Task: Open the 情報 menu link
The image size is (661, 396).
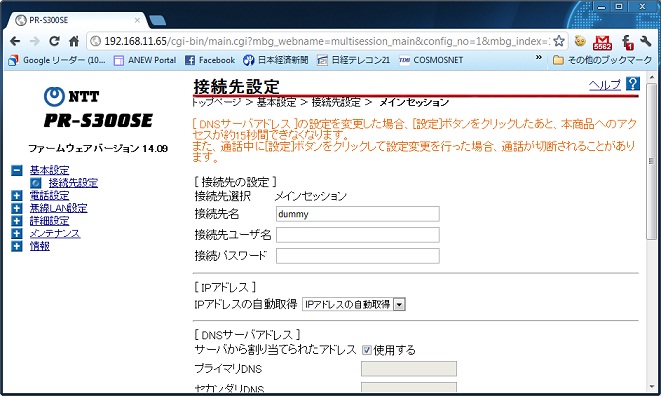Action: 40,246
